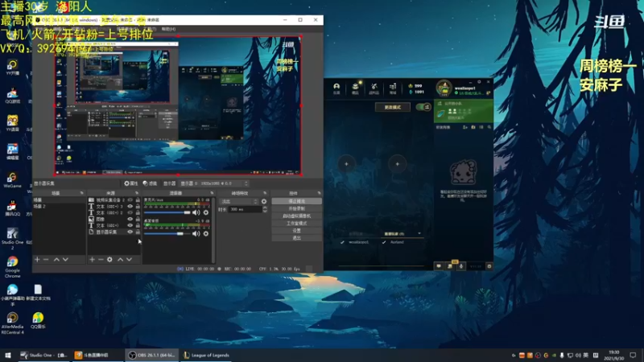
Task: Move source up with the up arrow in Sources panel
Action: click(120, 259)
